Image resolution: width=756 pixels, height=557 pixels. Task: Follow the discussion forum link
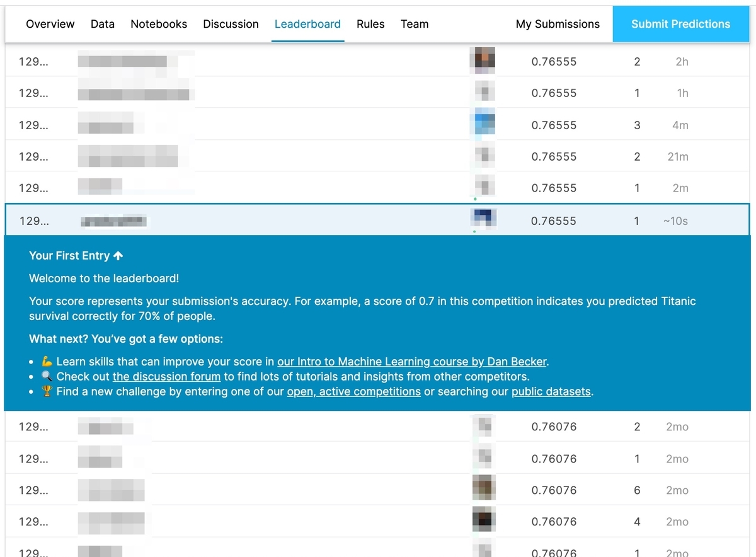click(166, 377)
